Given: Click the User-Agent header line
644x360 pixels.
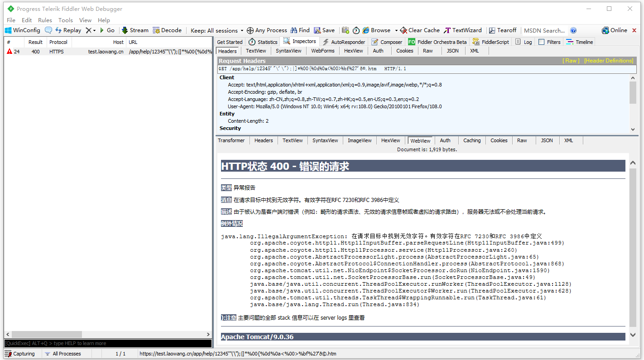Looking at the screenshot, I should click(x=335, y=106).
